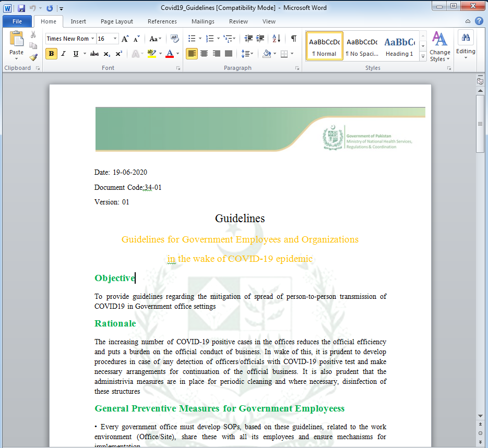The image size is (488, 448).
Task: Open the File menu tab
Action: [x=17, y=21]
